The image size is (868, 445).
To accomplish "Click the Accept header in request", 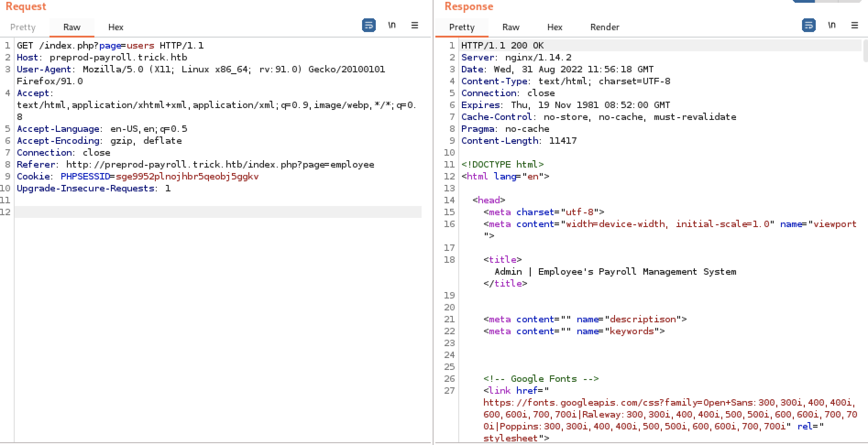I will point(216,105).
